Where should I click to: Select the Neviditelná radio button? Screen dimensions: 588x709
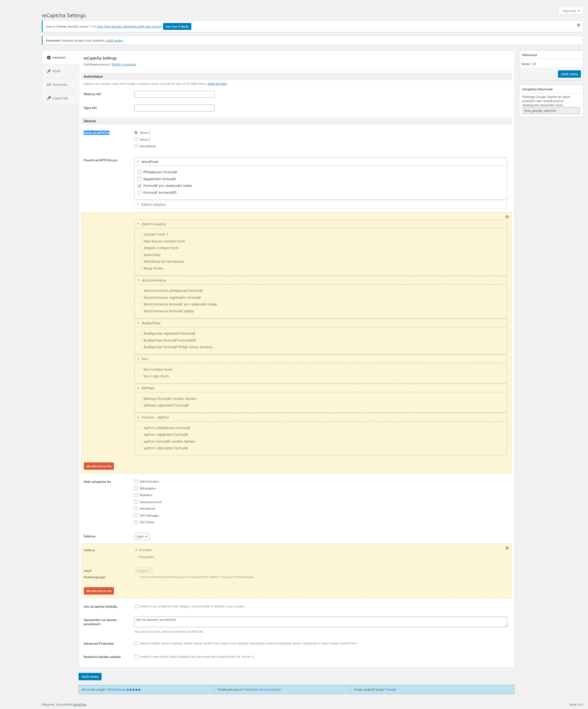136,146
